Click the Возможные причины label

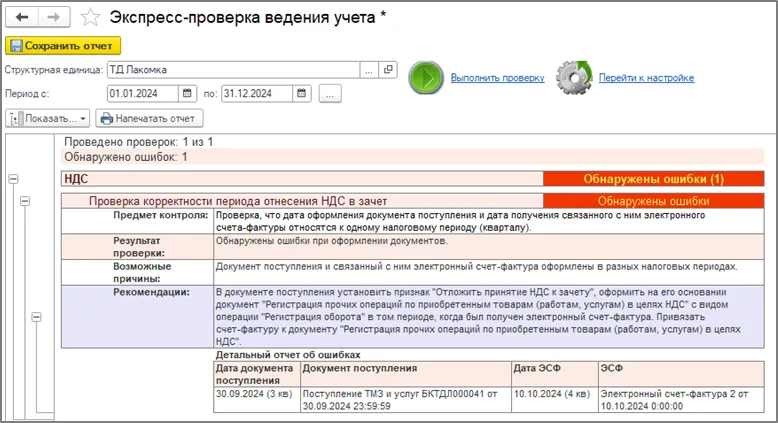click(142, 272)
